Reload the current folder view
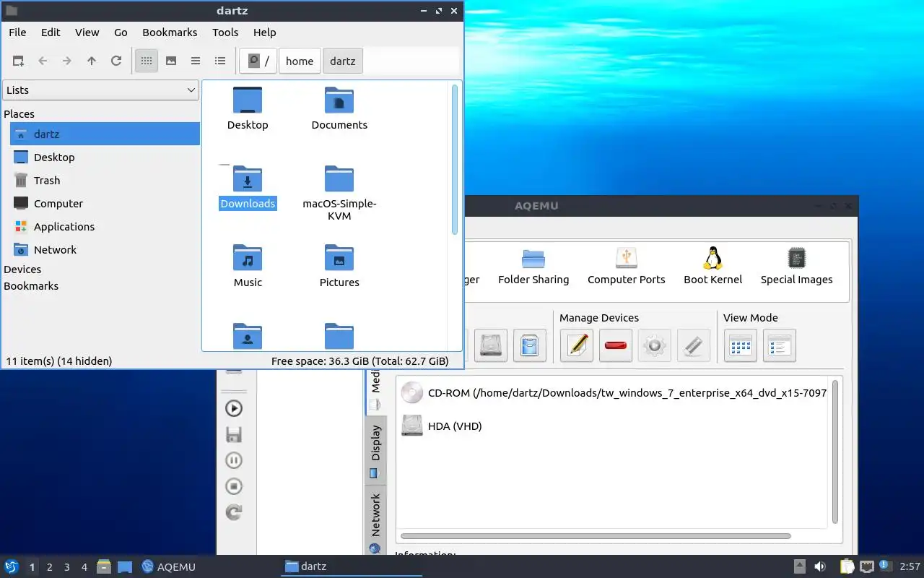Screen dimensions: 924x578 pos(116,61)
